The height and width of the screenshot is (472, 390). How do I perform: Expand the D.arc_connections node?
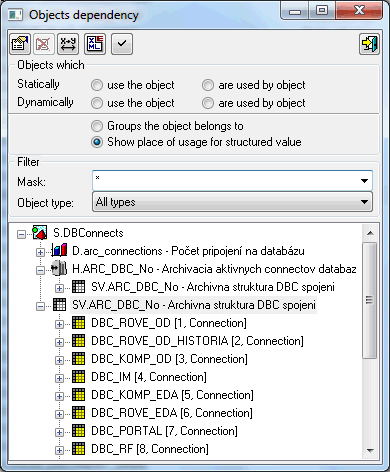tap(40, 252)
